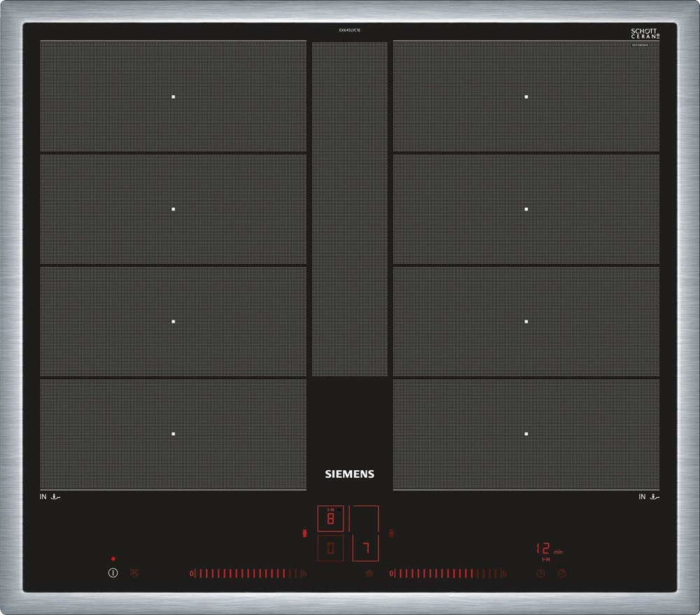The height and width of the screenshot is (615, 700).
Task: Tap the '0' at right slider start
Action: pos(391,574)
